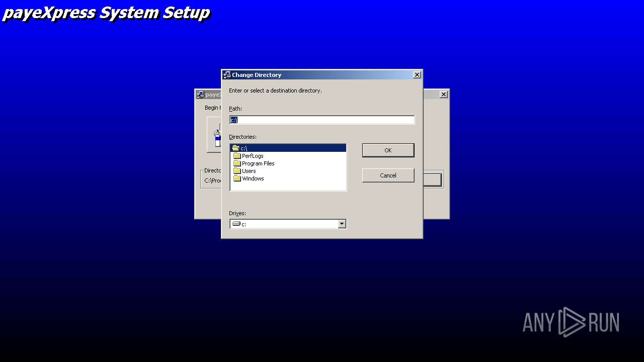Click OK in Change Directory dialog
This screenshot has width=644, height=362.
(388, 150)
